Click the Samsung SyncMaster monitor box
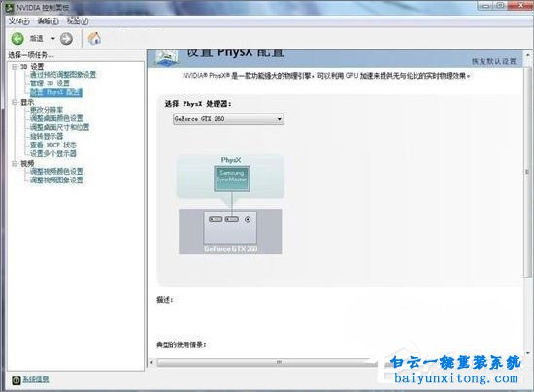The width and height of the screenshot is (534, 392). (232, 179)
